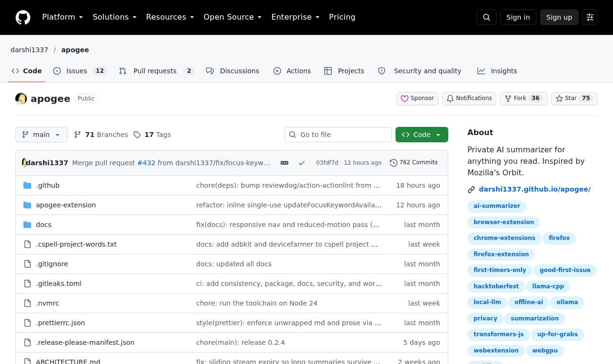
Task: View the 71 Branches link
Action: [x=101, y=135]
